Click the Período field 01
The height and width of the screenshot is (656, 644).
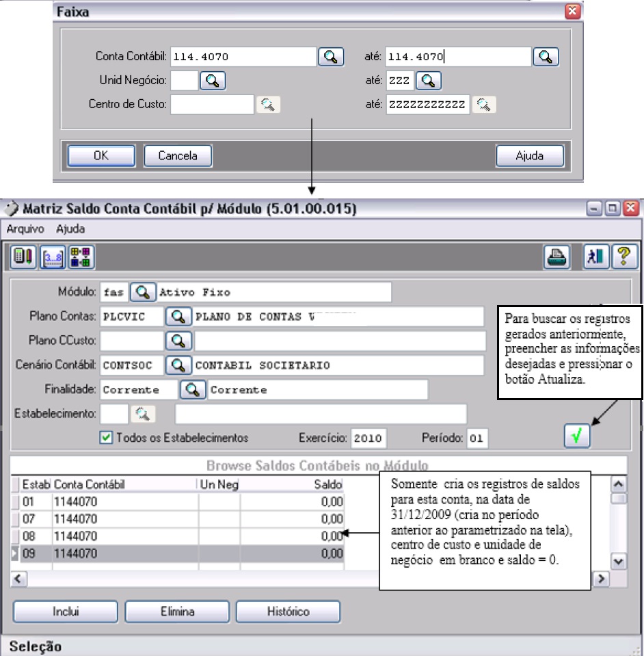(477, 438)
